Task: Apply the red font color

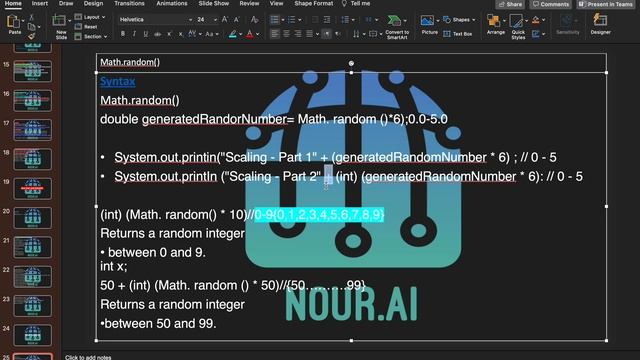Action: [250, 34]
